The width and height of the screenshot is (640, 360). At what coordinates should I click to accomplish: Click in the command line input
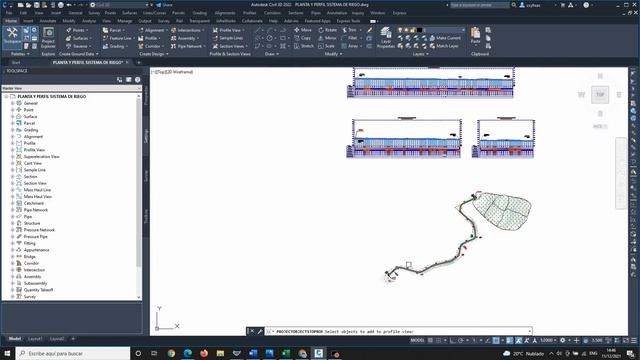[399, 331]
